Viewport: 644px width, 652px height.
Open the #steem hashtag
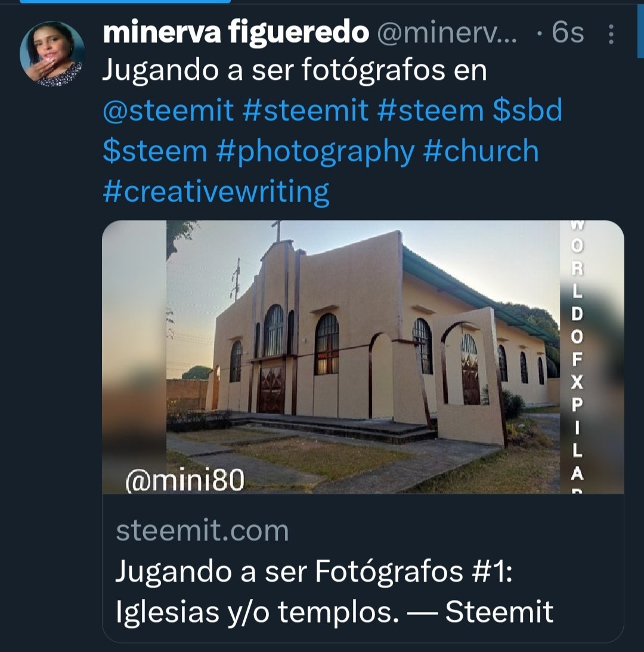[x=431, y=110]
